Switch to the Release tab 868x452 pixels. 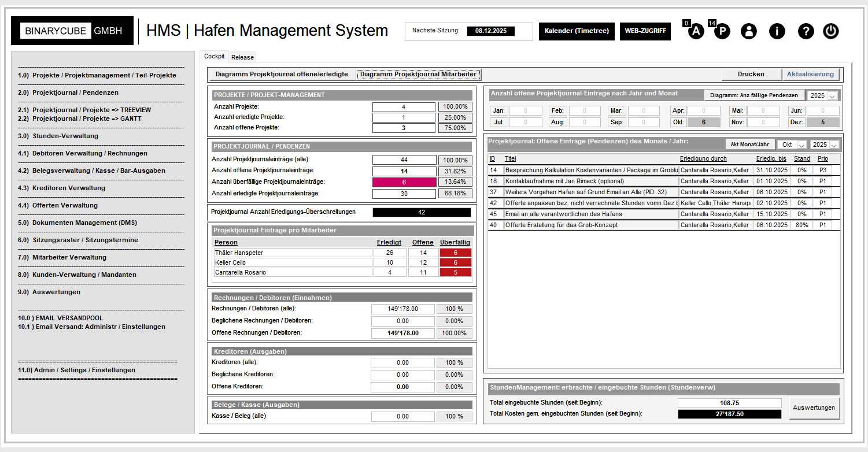click(242, 57)
